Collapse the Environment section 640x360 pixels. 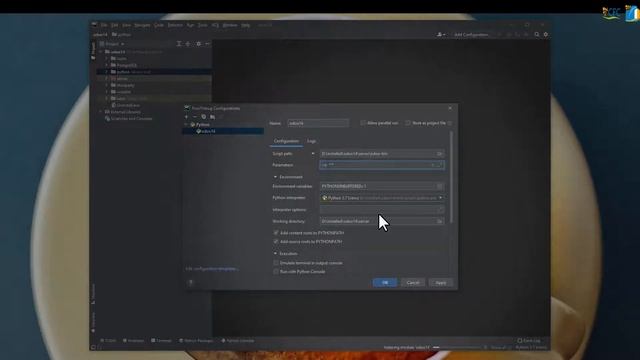click(275, 177)
